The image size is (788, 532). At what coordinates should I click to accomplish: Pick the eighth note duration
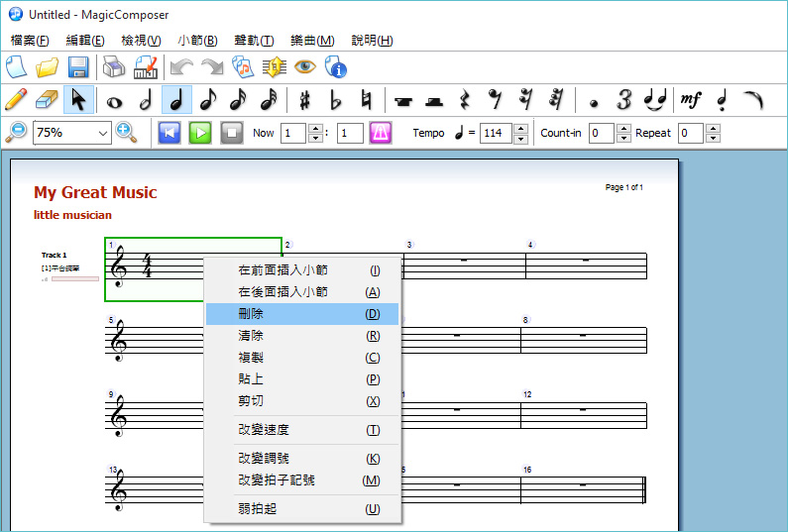206,100
